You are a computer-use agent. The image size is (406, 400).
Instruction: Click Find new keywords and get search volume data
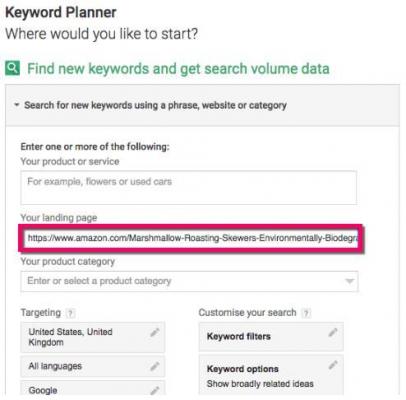pyautogui.click(x=178, y=68)
